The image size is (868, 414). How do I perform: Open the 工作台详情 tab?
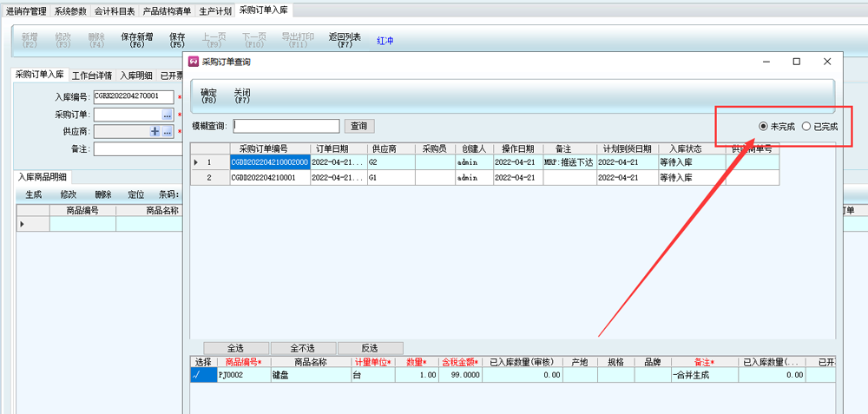coord(91,76)
